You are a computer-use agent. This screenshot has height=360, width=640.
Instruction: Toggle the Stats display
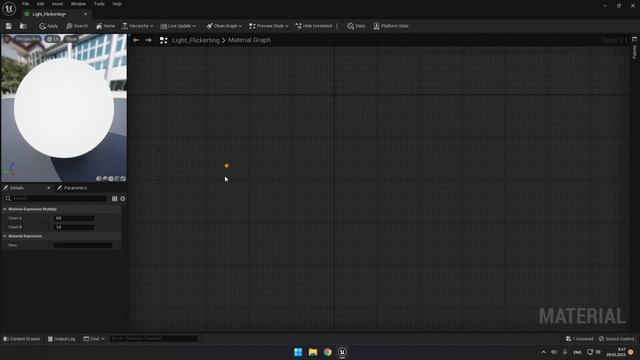pos(356,26)
